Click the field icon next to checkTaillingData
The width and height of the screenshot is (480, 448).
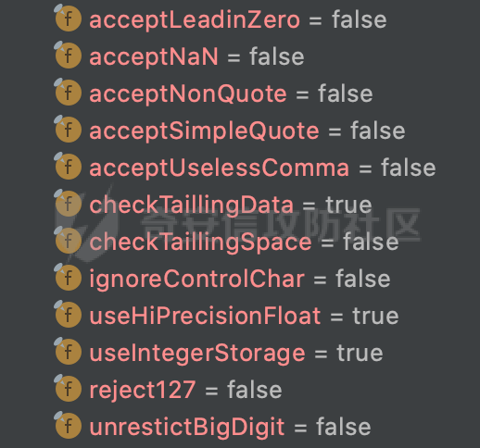(69, 204)
